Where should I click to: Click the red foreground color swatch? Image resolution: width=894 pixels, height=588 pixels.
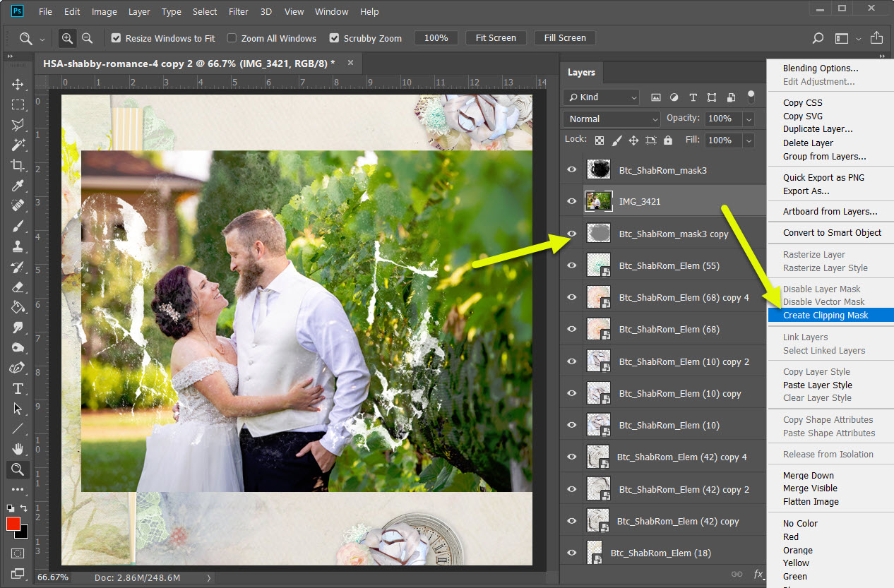13,524
